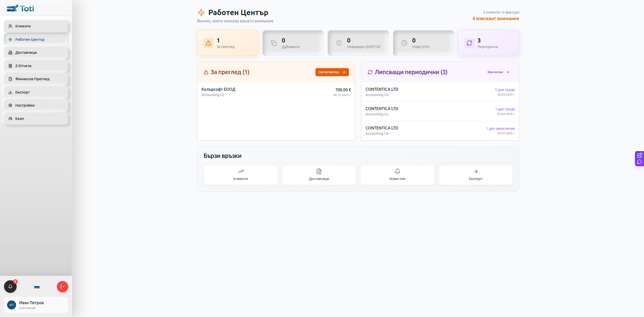Click the Настройки gear icon

point(10,105)
